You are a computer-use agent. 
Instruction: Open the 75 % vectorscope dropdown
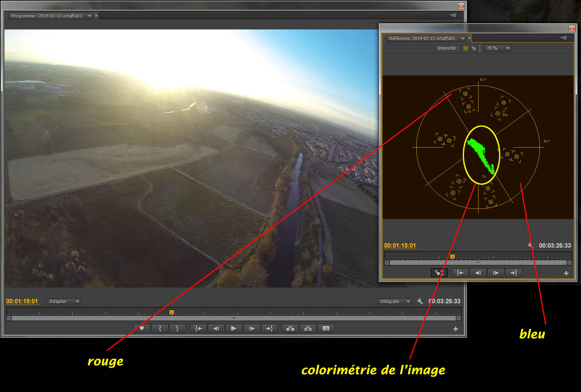pos(497,48)
